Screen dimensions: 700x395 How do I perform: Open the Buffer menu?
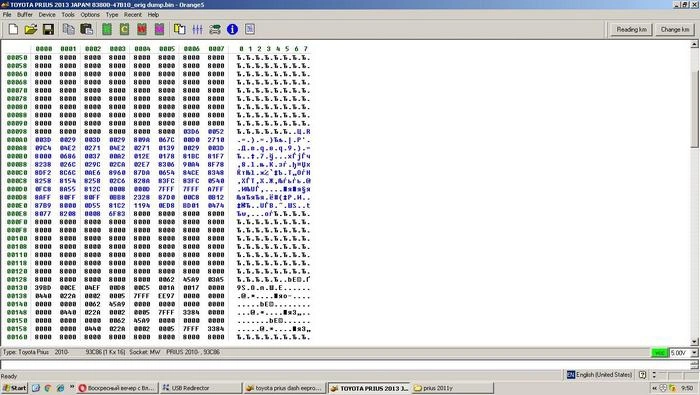(x=25, y=15)
